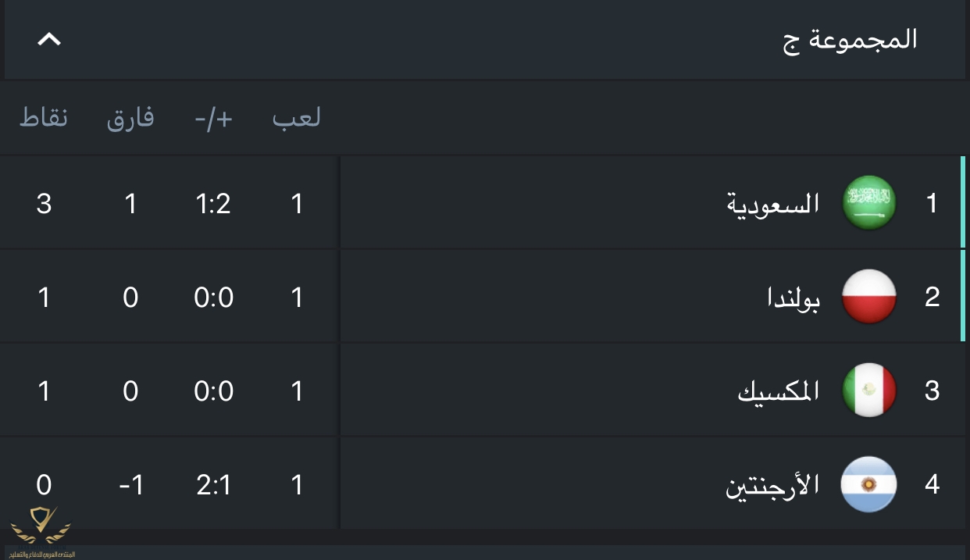Click the Saudi Arabia flag icon
This screenshot has width=970, height=560.
coord(868,203)
